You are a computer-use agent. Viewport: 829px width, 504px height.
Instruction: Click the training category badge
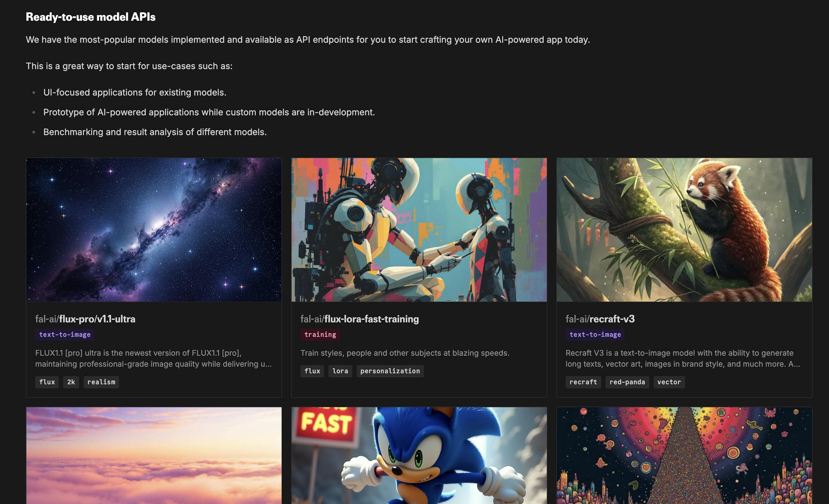[320, 334]
